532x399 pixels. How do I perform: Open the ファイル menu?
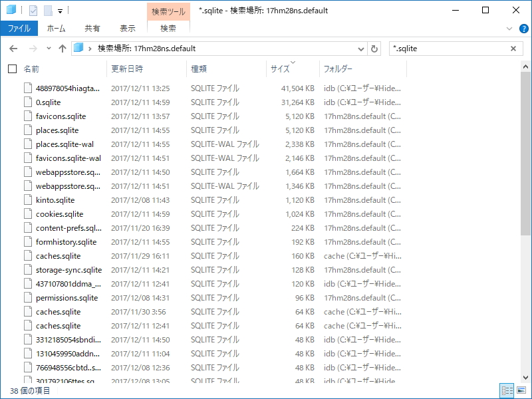pyautogui.click(x=20, y=28)
